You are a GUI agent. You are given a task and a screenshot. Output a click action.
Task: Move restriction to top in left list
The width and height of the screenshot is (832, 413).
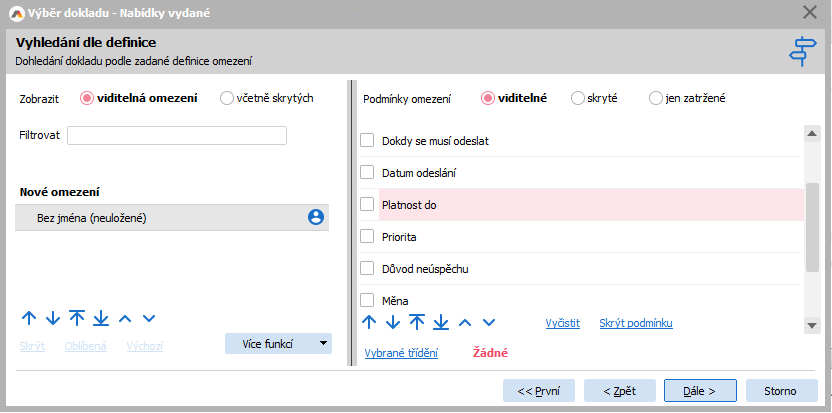[x=77, y=319]
